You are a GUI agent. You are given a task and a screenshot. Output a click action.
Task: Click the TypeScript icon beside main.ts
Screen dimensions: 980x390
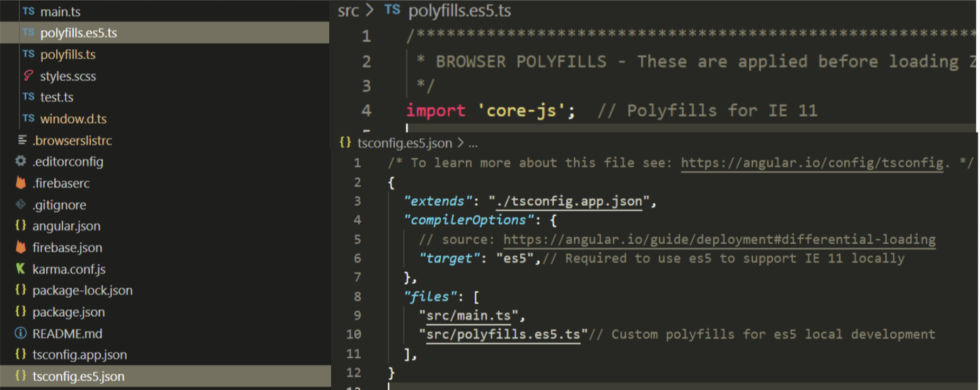click(x=28, y=11)
